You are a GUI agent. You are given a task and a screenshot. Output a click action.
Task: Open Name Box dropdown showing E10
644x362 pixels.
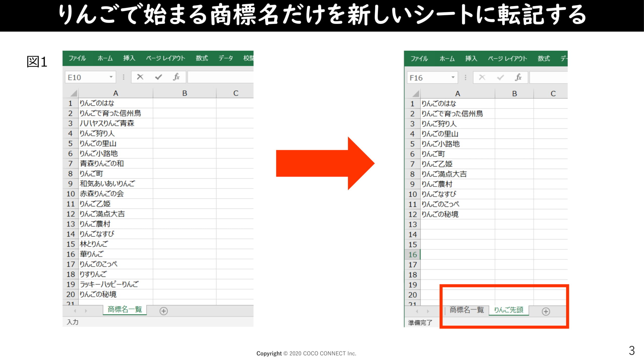[x=111, y=77]
